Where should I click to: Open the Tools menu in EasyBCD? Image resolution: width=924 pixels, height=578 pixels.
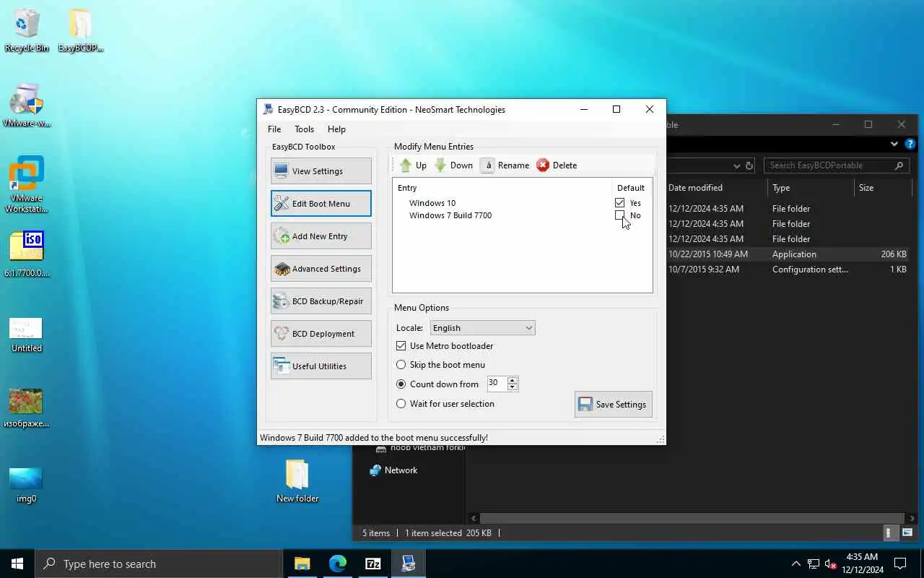click(x=304, y=129)
